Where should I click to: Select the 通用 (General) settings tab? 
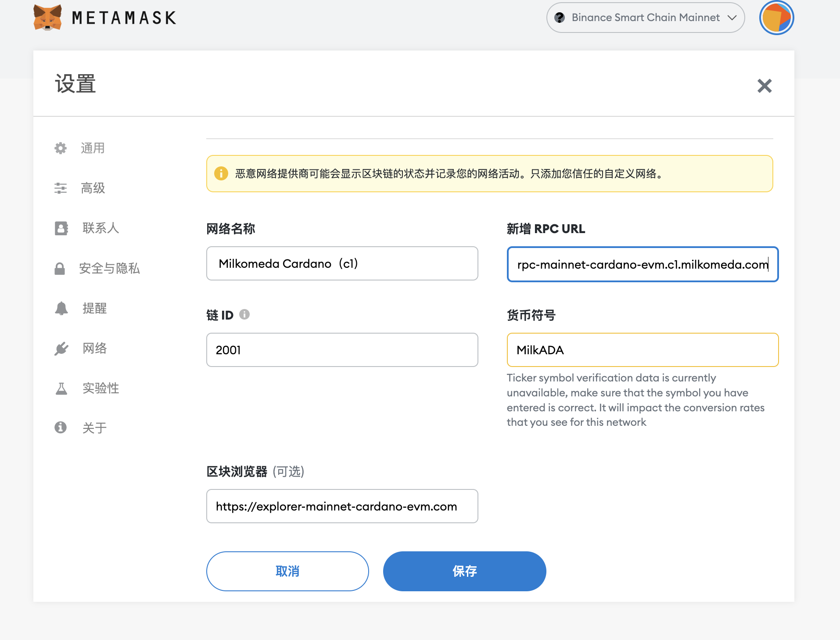click(93, 148)
